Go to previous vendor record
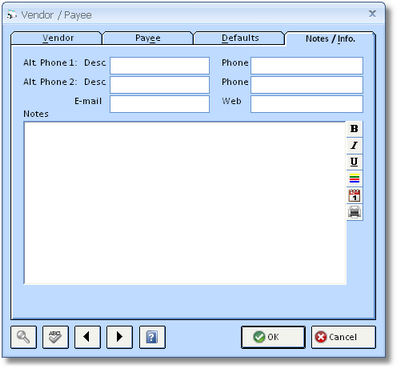Image resolution: width=397 pixels, height=369 pixels. click(x=87, y=337)
